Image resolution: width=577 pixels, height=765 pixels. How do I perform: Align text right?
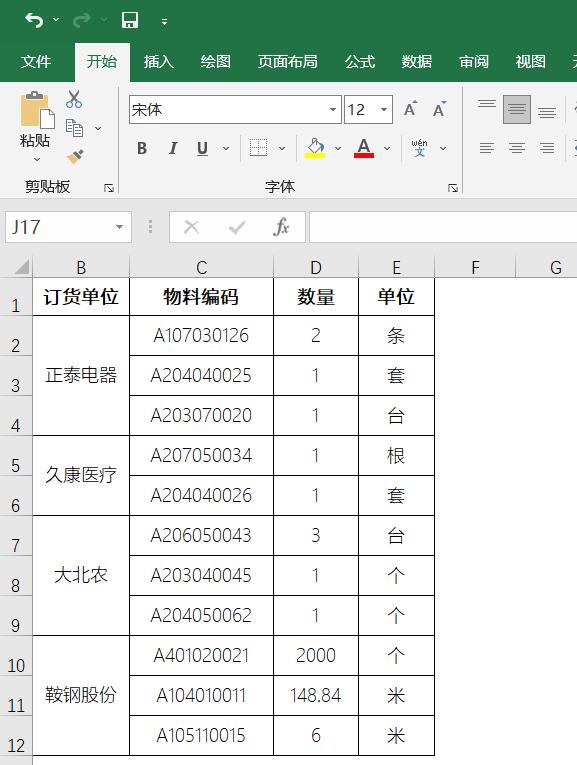547,148
